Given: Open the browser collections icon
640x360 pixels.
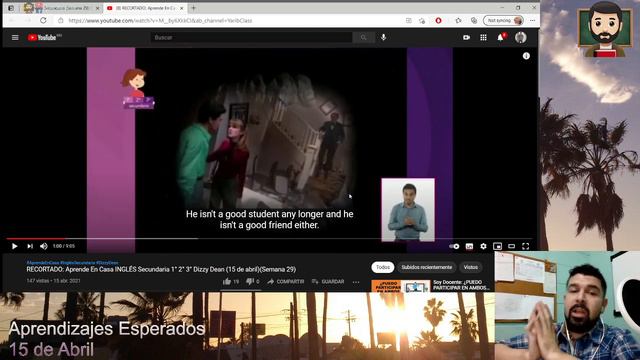Looking at the screenshot, I should [473, 20].
